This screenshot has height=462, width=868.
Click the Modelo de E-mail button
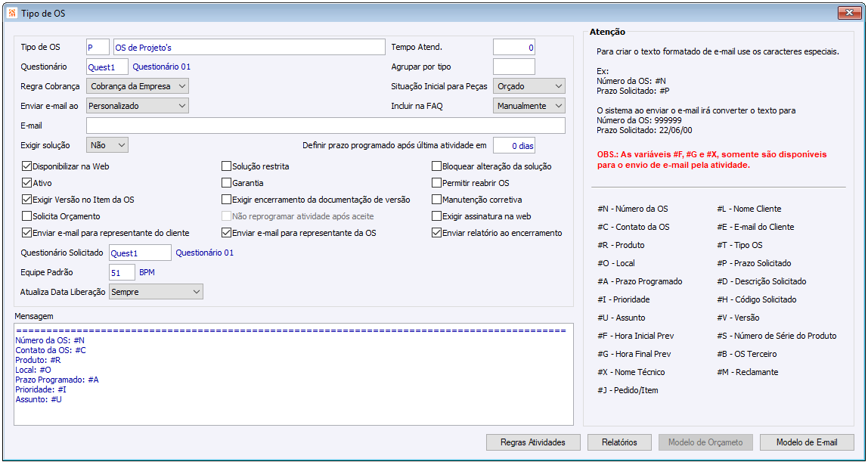coord(807,442)
